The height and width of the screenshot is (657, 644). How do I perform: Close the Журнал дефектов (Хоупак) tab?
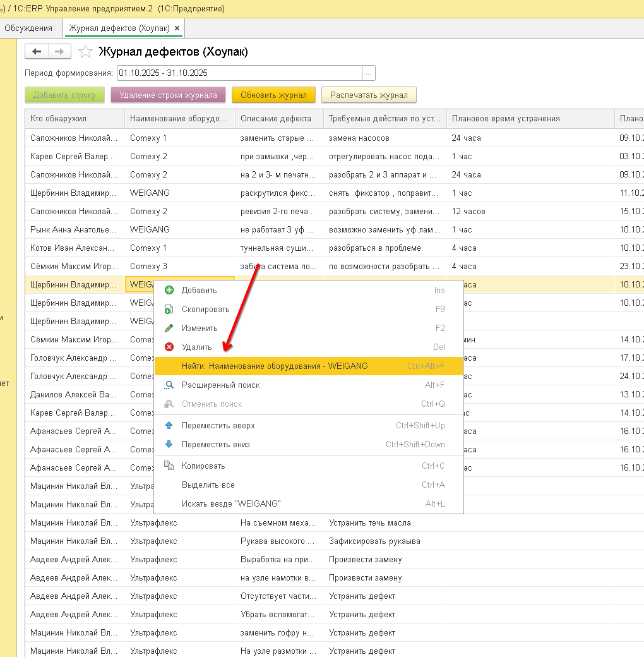[177, 28]
